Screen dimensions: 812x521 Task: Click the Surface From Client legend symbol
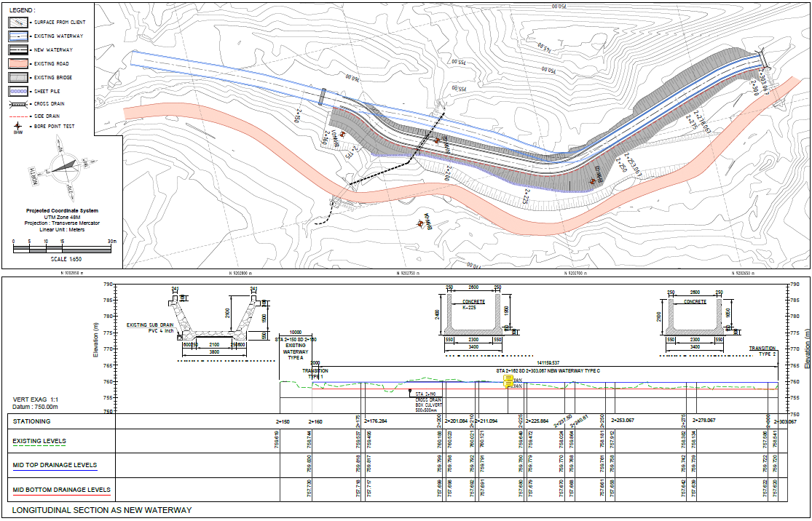(19, 22)
